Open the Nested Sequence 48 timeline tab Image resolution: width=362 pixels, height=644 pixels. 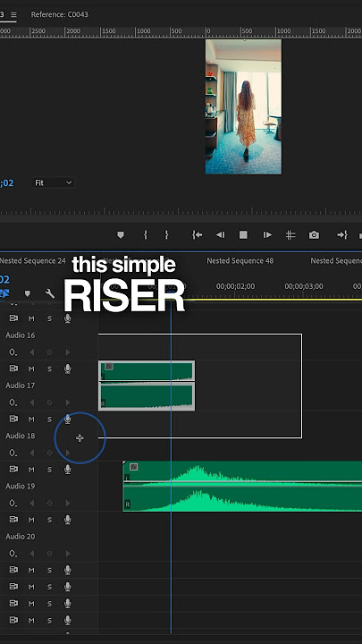click(240, 261)
